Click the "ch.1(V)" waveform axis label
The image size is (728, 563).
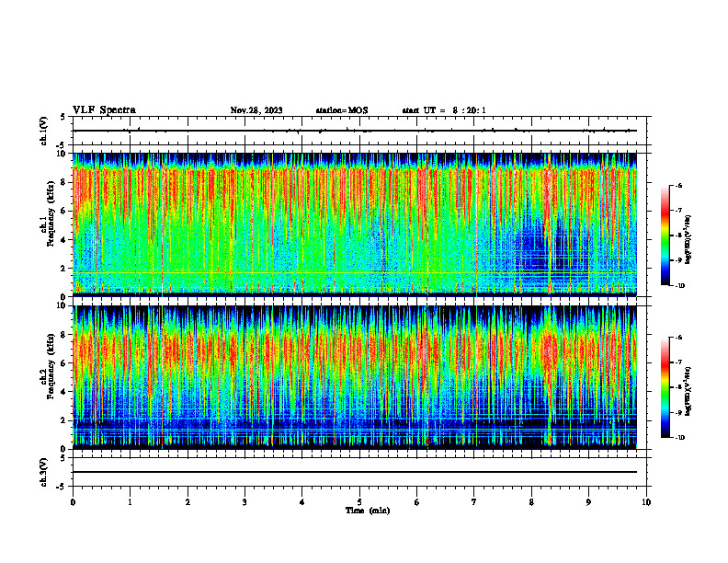point(43,131)
